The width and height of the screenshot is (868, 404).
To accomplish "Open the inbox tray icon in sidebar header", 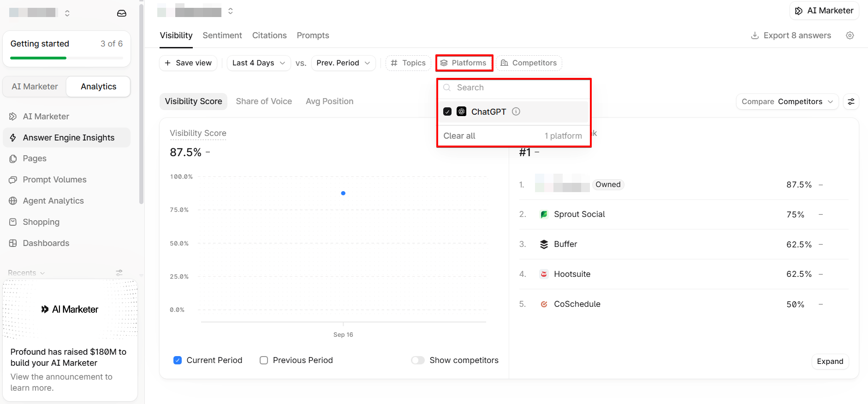I will 122,13.
